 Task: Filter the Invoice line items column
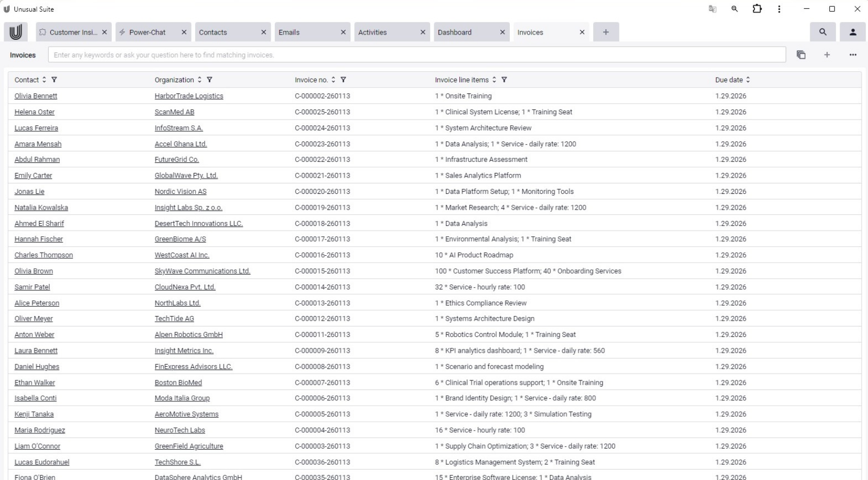pos(504,80)
